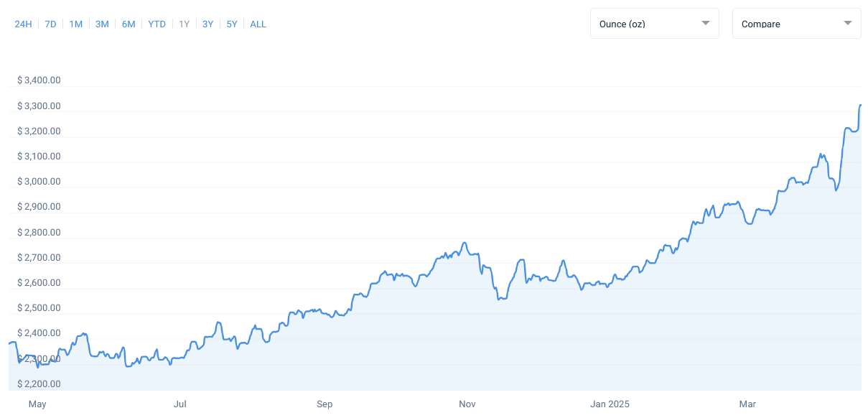View 1M price history

point(76,24)
